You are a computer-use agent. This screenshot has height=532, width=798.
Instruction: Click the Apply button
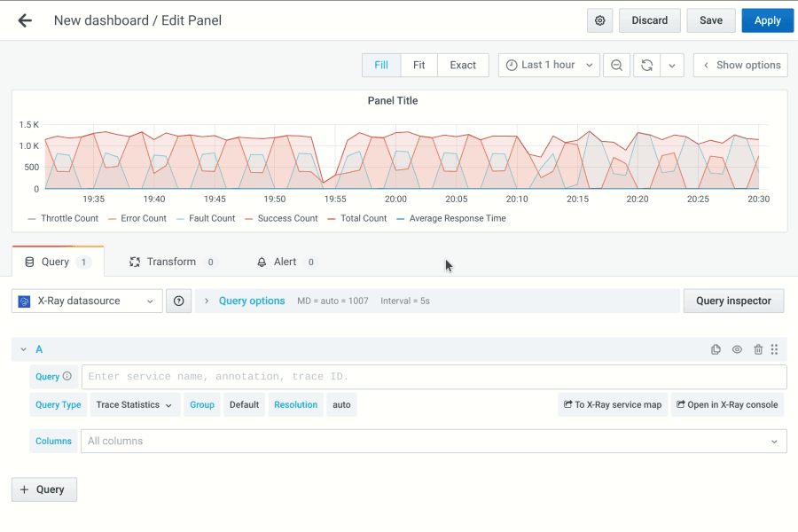[x=767, y=20]
